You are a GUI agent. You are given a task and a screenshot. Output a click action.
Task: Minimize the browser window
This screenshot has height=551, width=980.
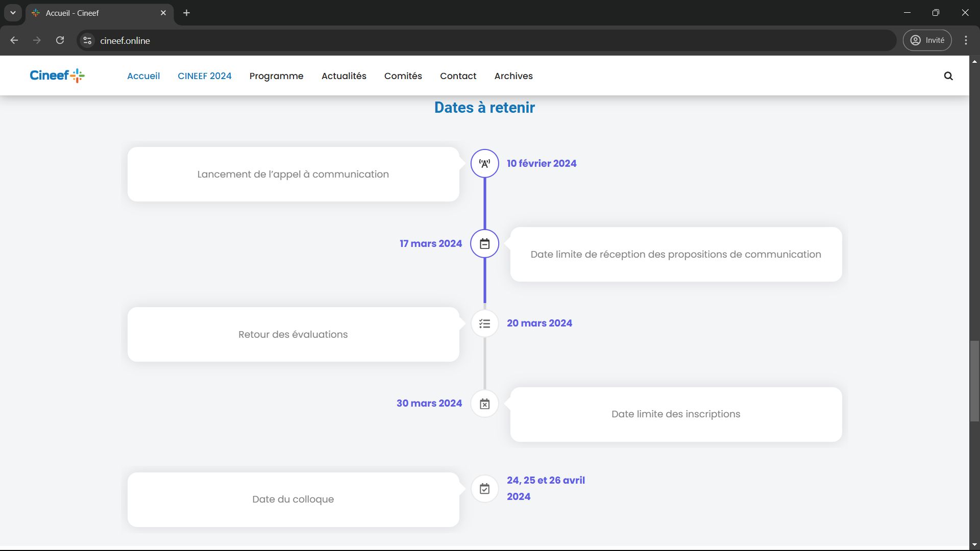pyautogui.click(x=907, y=13)
